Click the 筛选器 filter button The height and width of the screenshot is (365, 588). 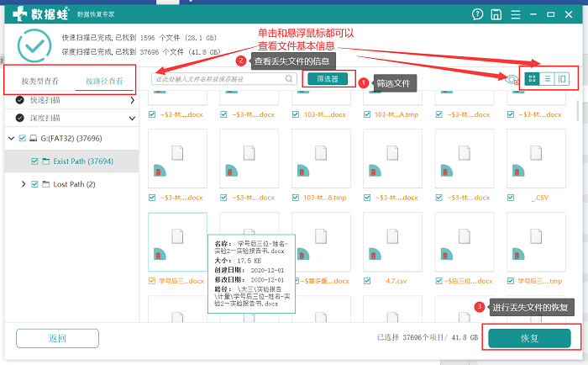point(328,79)
